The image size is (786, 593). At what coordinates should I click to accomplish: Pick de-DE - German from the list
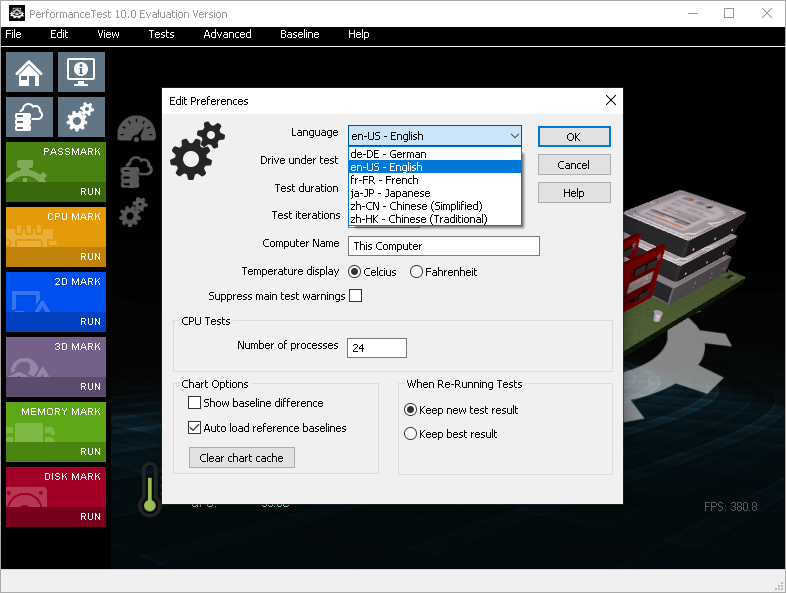[x=435, y=154]
